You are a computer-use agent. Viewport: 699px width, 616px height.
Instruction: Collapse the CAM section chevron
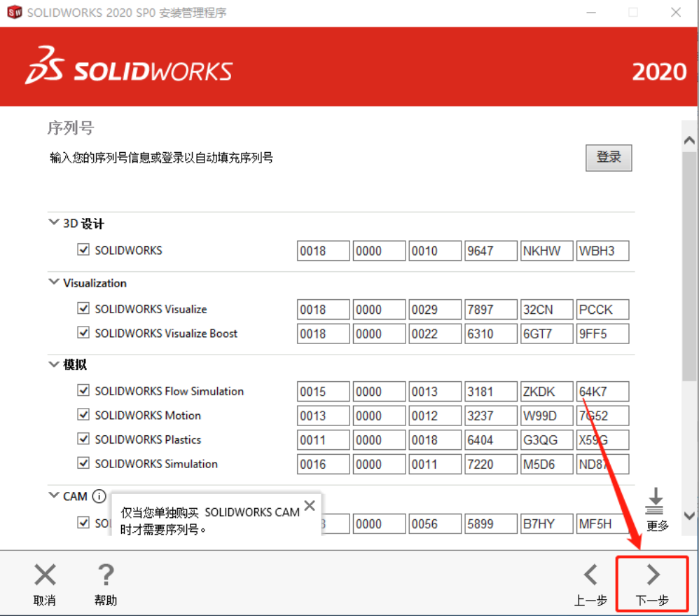tap(54, 496)
